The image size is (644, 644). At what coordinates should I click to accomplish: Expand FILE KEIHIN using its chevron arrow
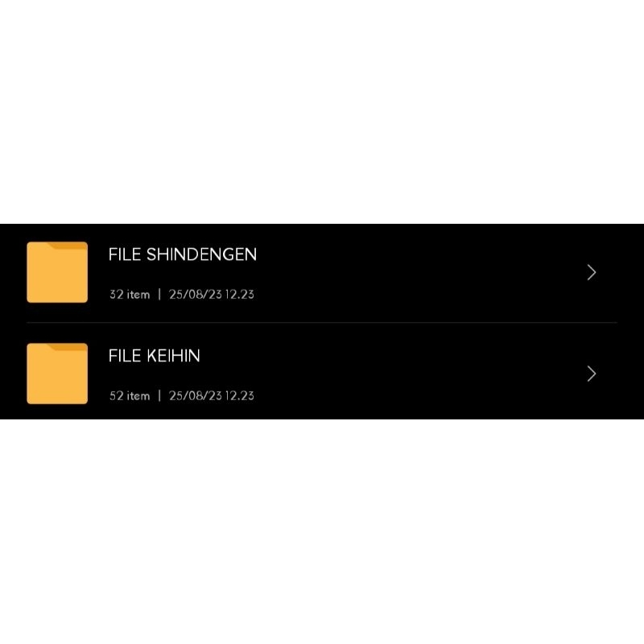[592, 374]
